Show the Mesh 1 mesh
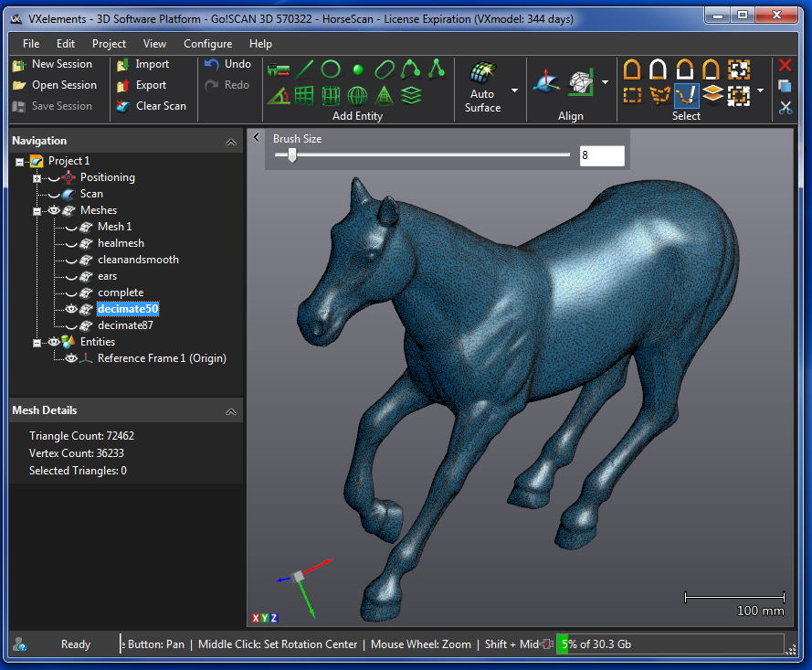Image resolution: width=812 pixels, height=670 pixels. (71, 227)
